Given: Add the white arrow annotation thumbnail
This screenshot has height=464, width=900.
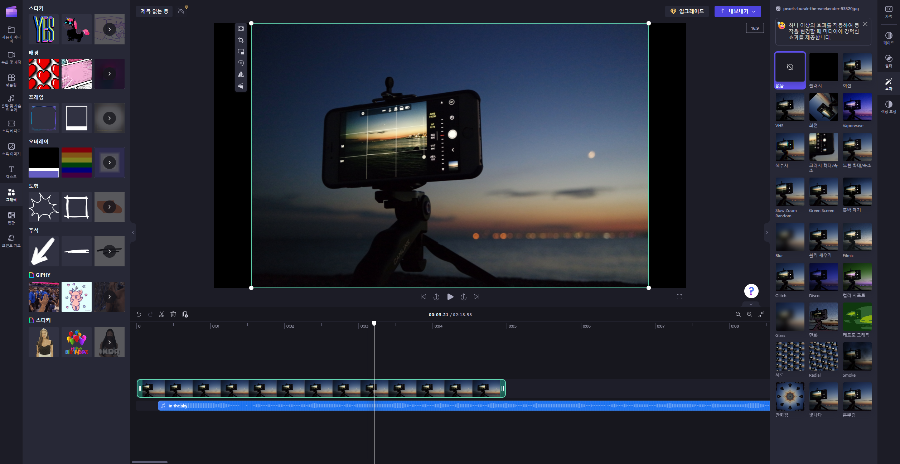Looking at the screenshot, I should pyautogui.click(x=44, y=251).
